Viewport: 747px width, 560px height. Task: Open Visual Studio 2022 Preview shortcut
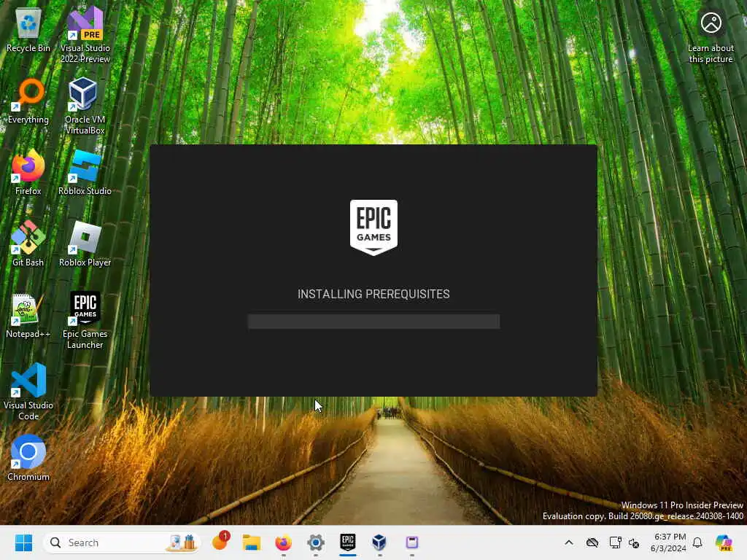click(x=85, y=35)
